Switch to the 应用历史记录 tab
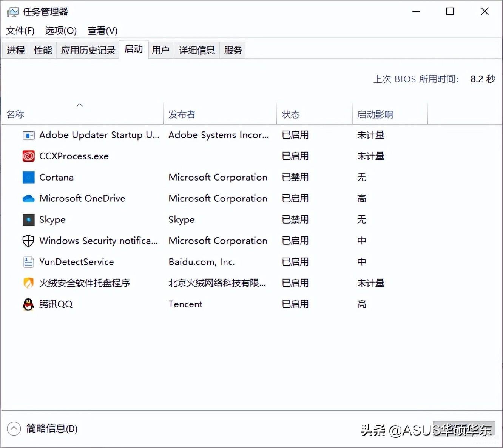Image resolution: width=503 pixels, height=448 pixels. coord(88,50)
